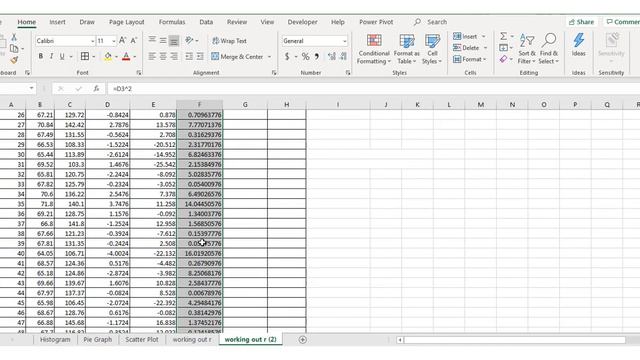The width and height of the screenshot is (640, 360).
Task: Apply Percent Style icon
Action: pos(305,56)
